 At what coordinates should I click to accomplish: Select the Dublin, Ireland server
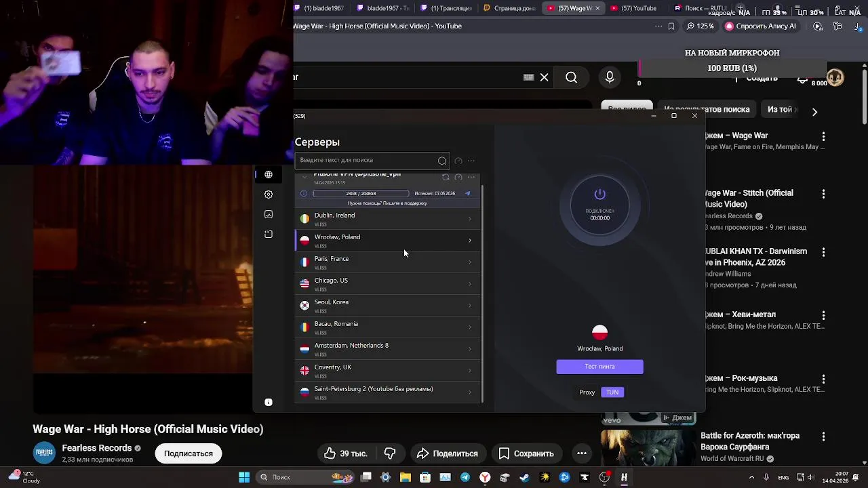387,219
